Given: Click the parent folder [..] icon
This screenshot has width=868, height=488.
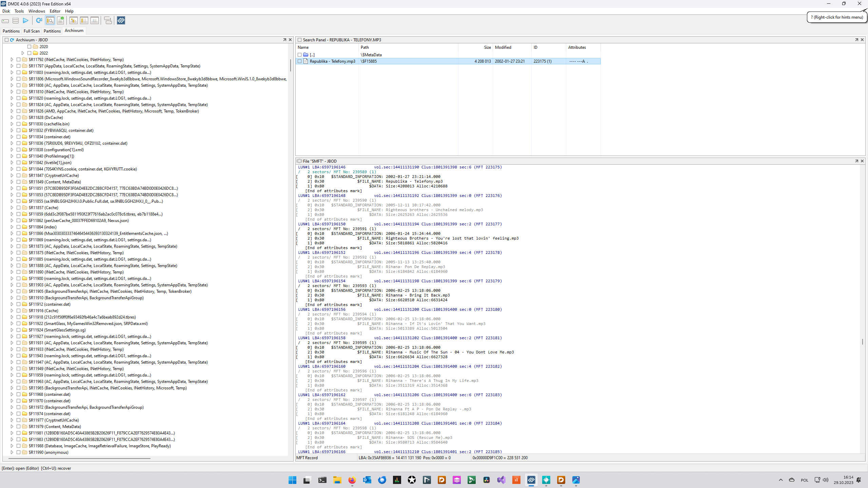Looking at the screenshot, I should [x=305, y=55].
